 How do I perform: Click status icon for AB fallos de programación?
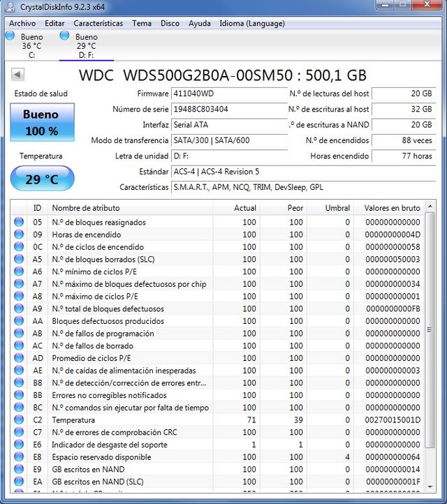pos(19,333)
